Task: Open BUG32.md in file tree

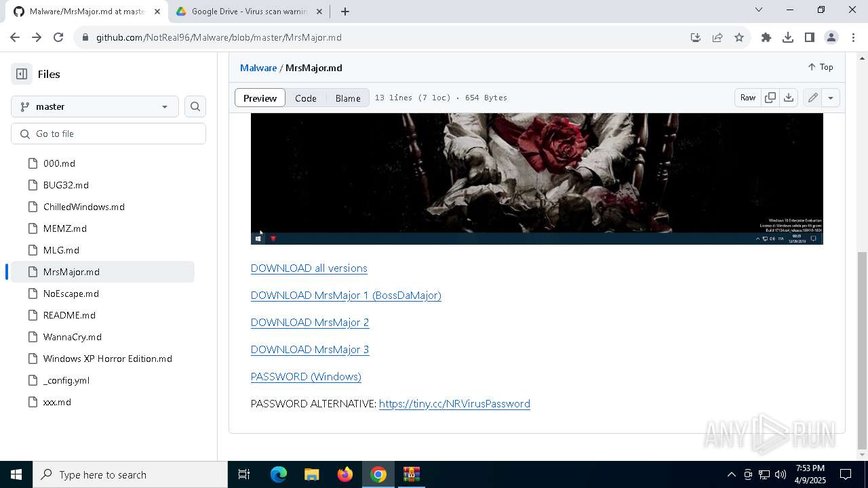Action: [66, 185]
